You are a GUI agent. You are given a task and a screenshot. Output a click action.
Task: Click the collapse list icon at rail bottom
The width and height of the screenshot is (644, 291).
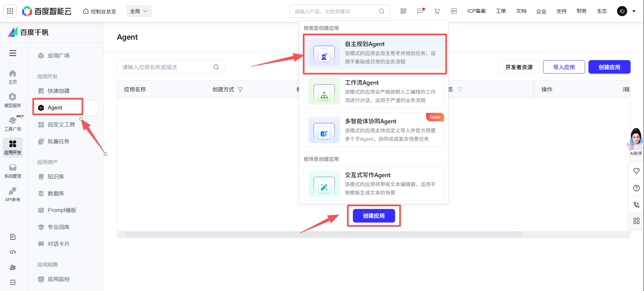(13, 282)
